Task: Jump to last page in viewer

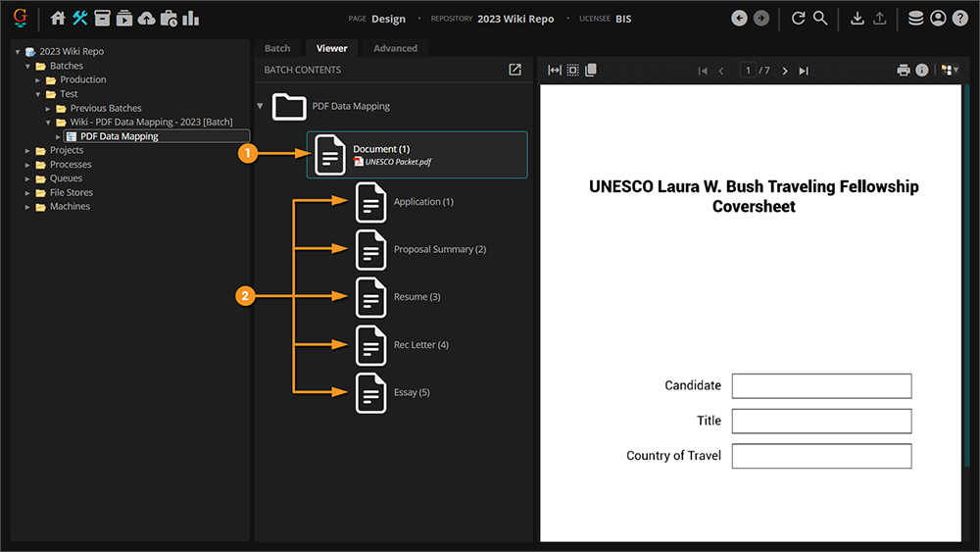Action: (x=804, y=71)
